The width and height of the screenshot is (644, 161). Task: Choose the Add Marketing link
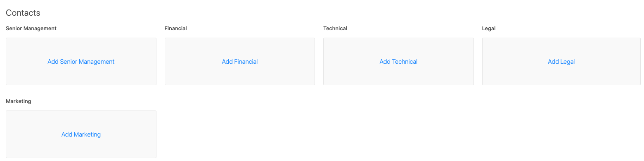coord(81,135)
